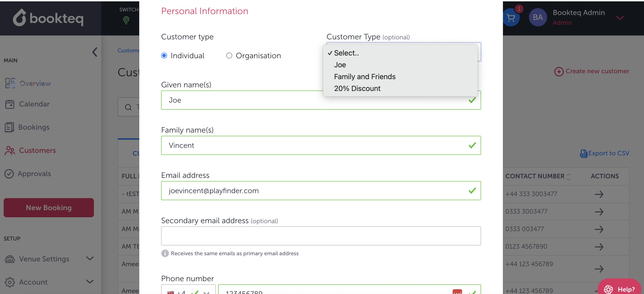Click the Secondary email address field
644x294 pixels.
tap(320, 236)
